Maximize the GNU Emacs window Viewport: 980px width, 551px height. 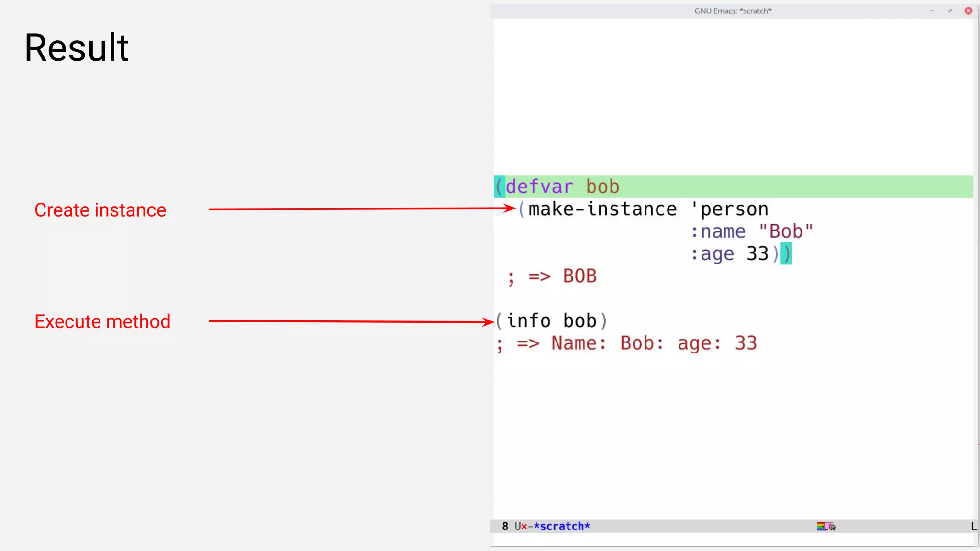pyautogui.click(x=950, y=11)
